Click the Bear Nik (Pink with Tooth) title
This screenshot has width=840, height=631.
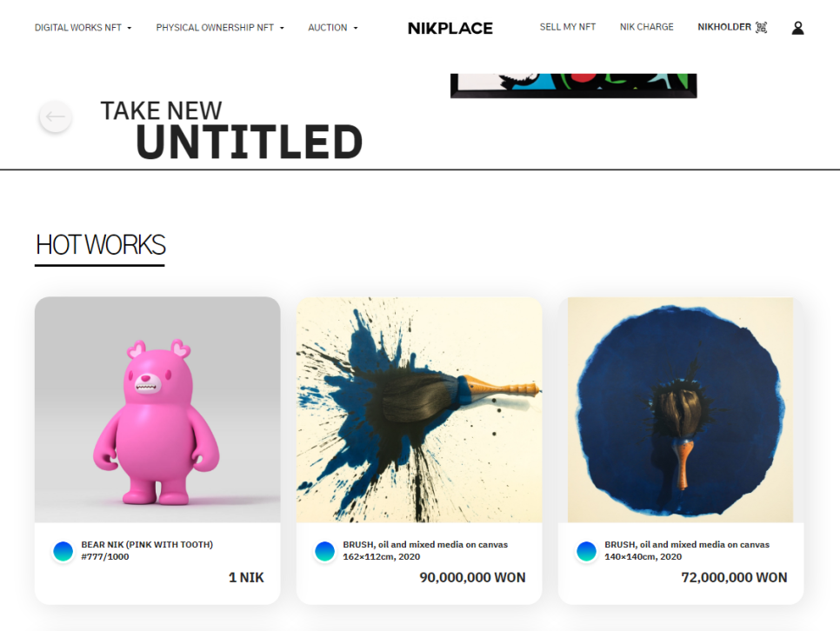tap(147, 550)
